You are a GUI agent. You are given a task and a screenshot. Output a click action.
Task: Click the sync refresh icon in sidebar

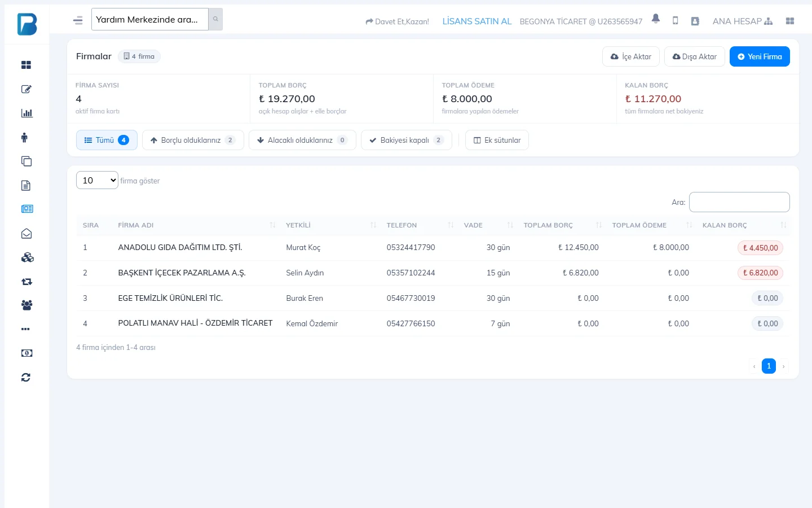pos(26,377)
